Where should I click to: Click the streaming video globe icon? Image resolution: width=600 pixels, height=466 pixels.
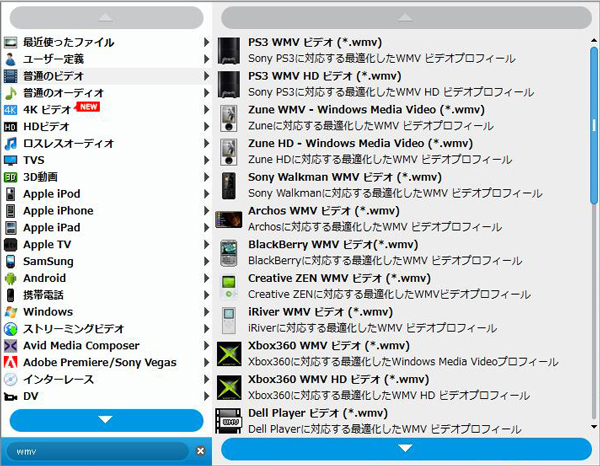click(11, 329)
